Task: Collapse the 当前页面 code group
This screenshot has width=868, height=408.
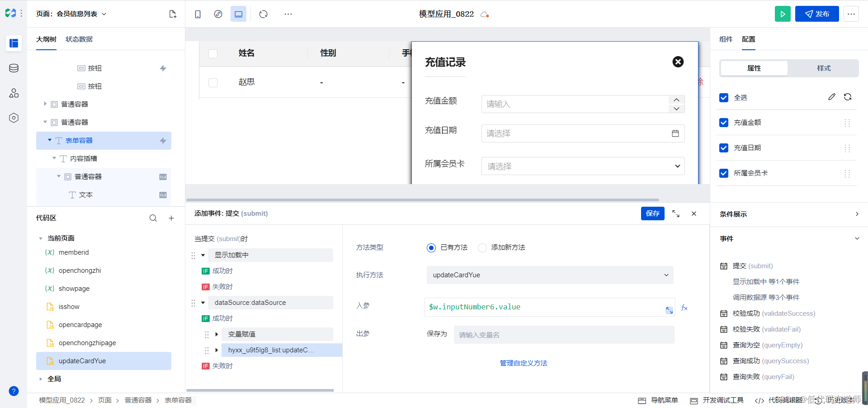Action: 41,238
